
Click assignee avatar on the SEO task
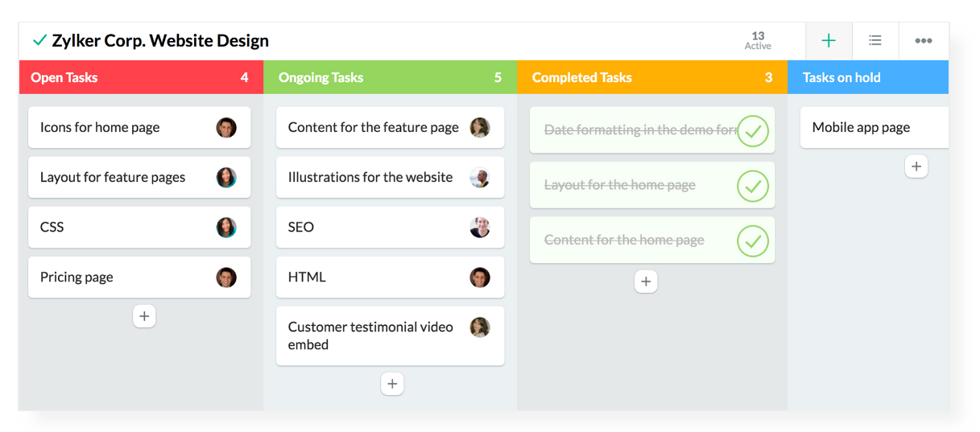coord(480,228)
